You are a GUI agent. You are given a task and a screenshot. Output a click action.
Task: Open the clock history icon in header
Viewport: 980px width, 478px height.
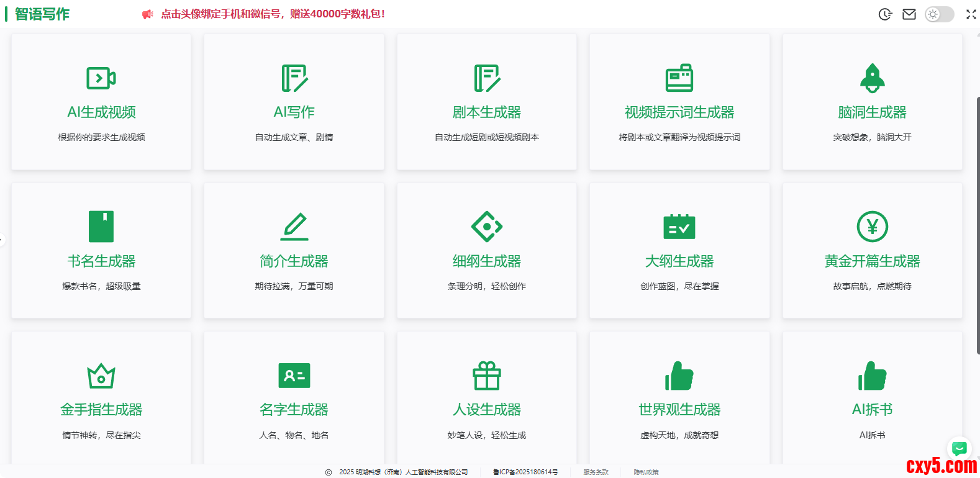[886, 14]
